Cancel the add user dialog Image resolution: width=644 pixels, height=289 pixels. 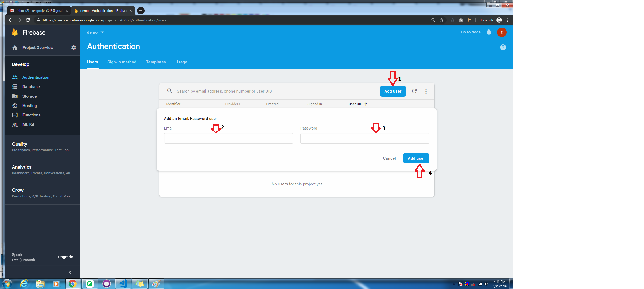coord(389,158)
